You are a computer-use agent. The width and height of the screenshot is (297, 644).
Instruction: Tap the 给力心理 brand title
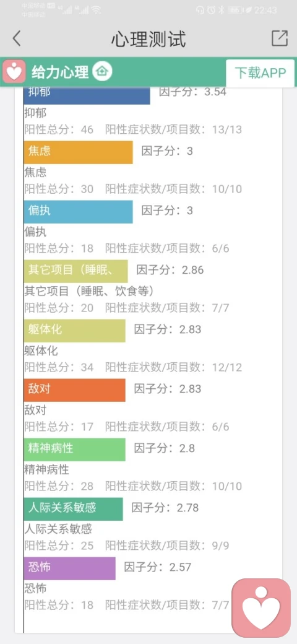coord(60,72)
